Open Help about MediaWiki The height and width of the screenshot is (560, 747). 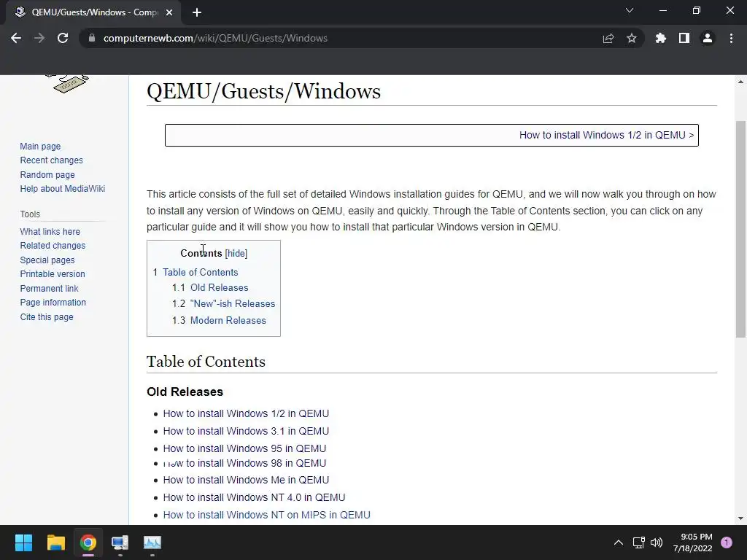(x=63, y=189)
